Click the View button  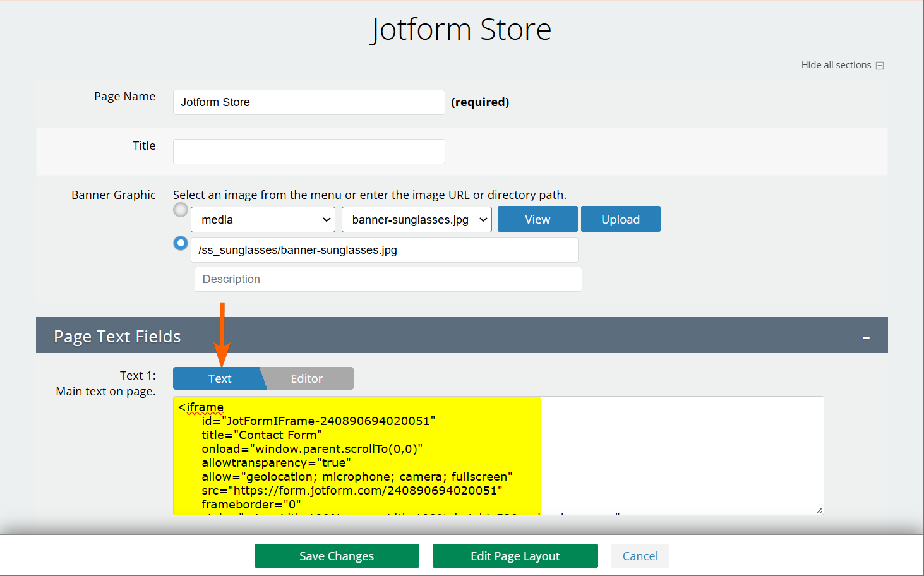click(x=537, y=220)
